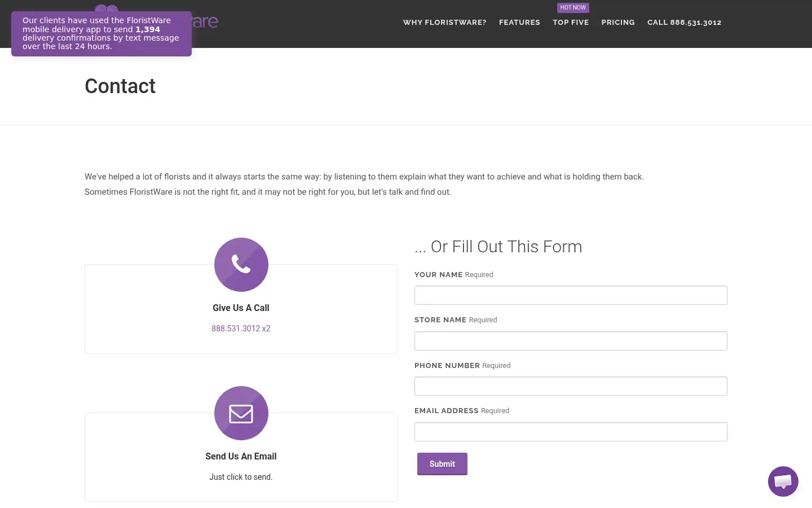This screenshot has width=812, height=508.
Task: Open the Pricing menu item
Action: coord(618,23)
